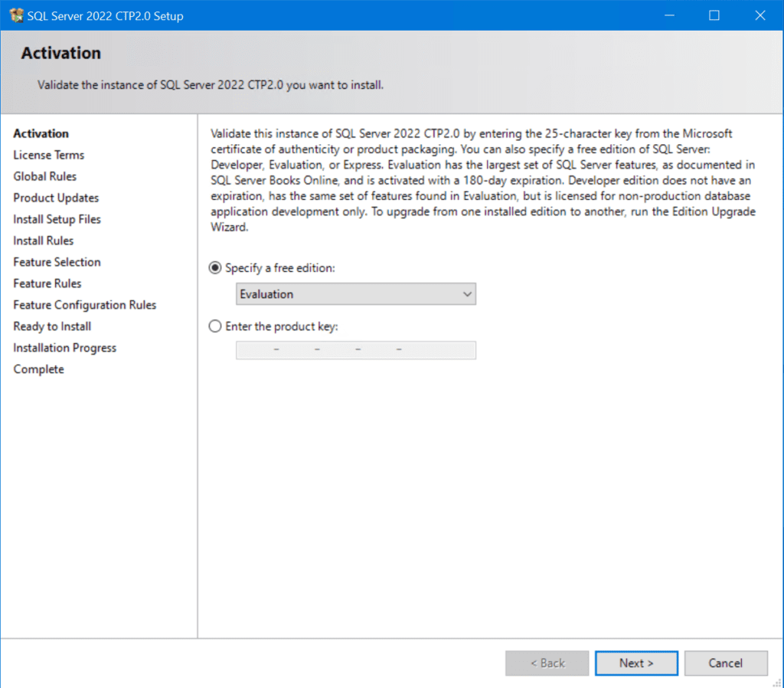Click the Cancel button
The width and height of the screenshot is (784, 688).
click(726, 663)
